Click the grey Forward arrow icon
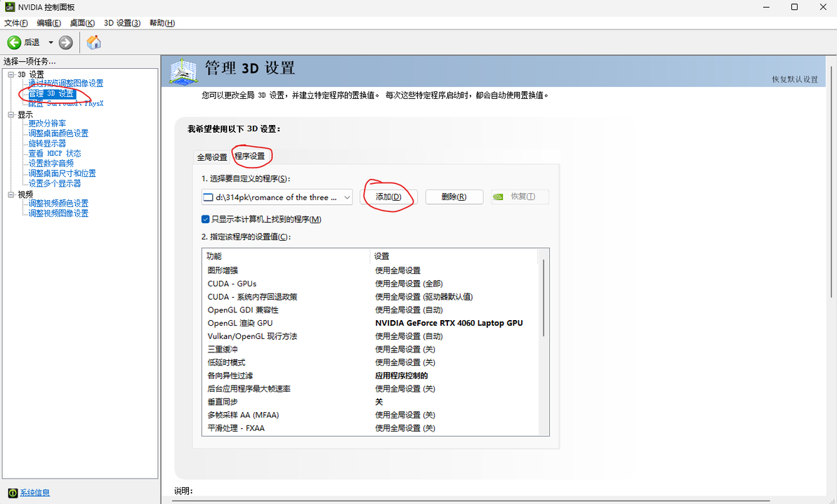The width and height of the screenshot is (837, 504). tap(66, 42)
